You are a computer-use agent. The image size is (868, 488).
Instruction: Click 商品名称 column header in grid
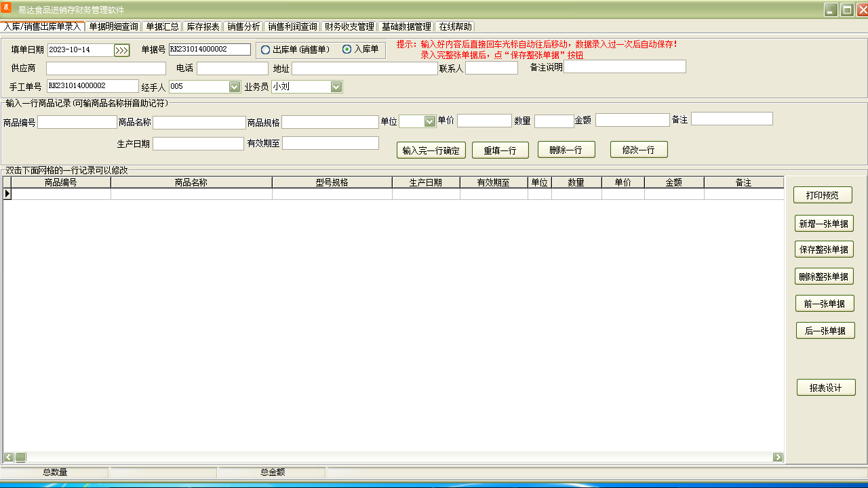191,182
